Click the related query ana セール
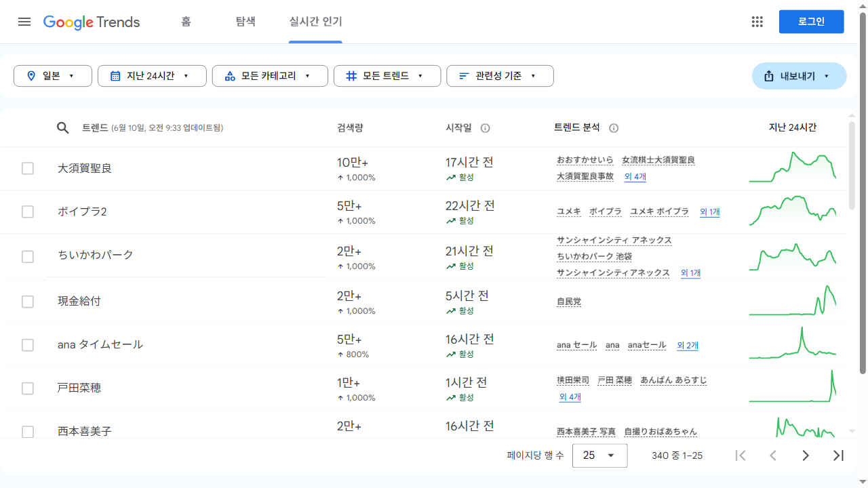868x488 pixels. click(x=577, y=345)
